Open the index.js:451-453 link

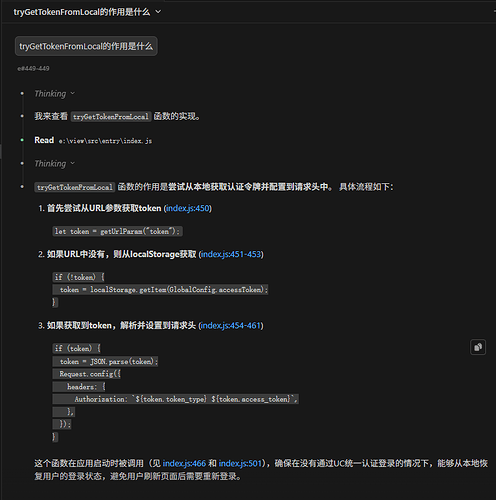[x=231, y=254]
